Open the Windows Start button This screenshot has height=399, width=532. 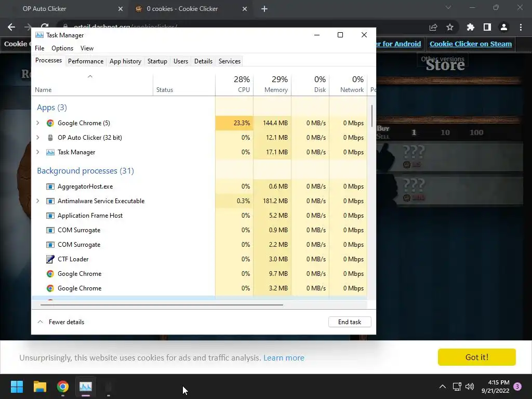(x=17, y=387)
